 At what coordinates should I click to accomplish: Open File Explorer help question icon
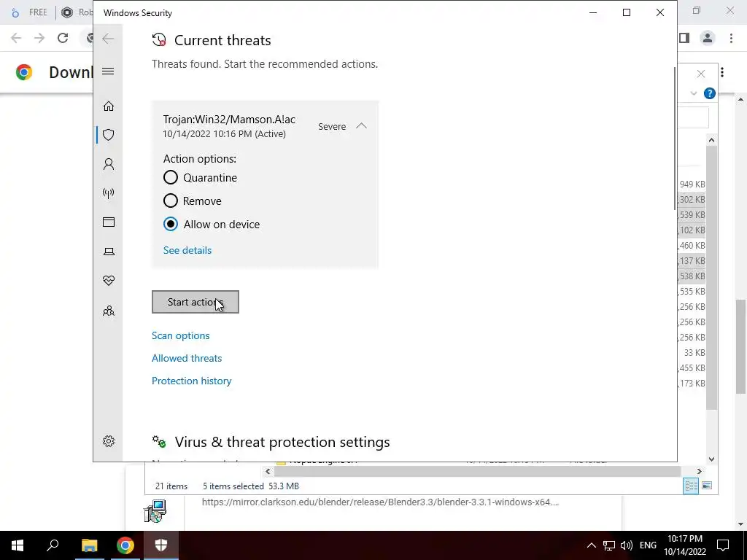[x=709, y=93]
